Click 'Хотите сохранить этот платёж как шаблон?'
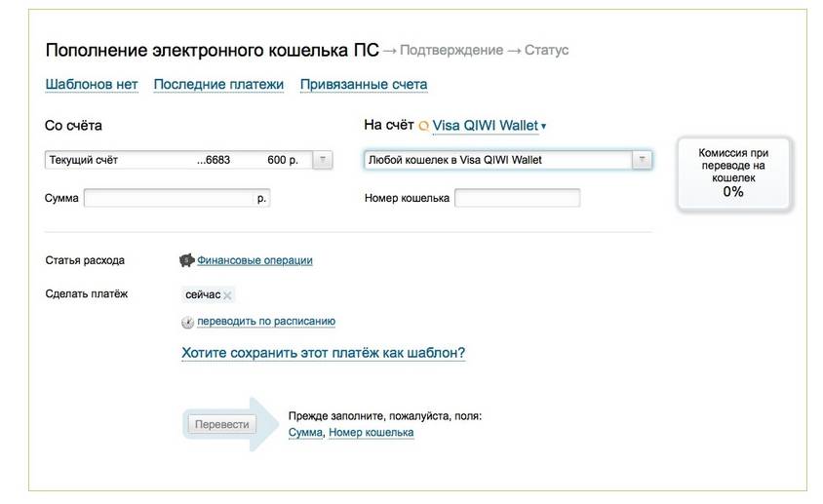 coord(323,353)
